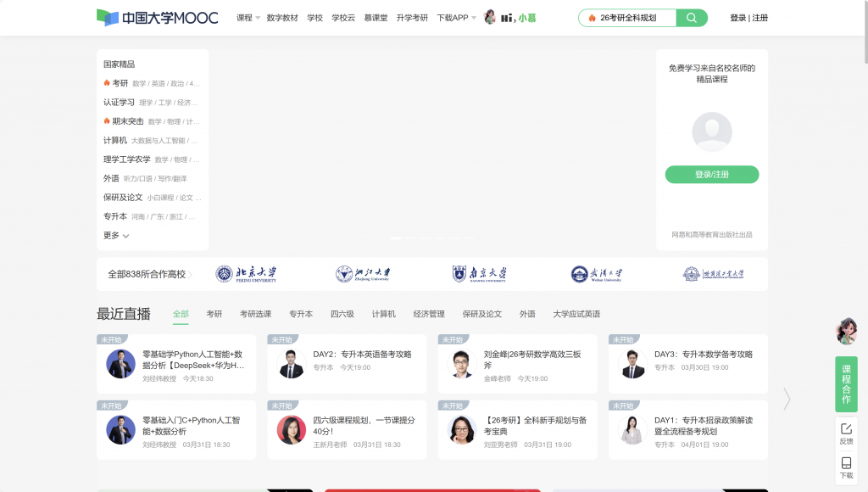This screenshot has width=868, height=492.
Task: Click the green 登录/注册 button
Action: [x=711, y=175]
